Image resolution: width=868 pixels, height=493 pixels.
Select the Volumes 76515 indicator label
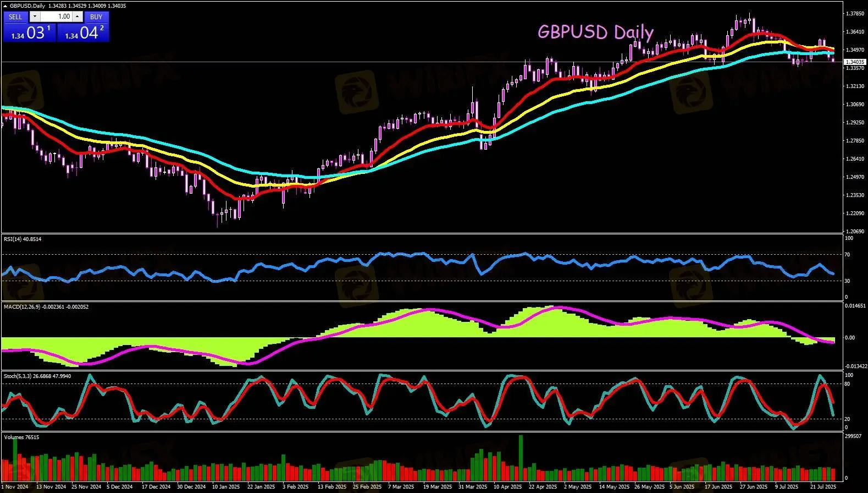click(21, 437)
